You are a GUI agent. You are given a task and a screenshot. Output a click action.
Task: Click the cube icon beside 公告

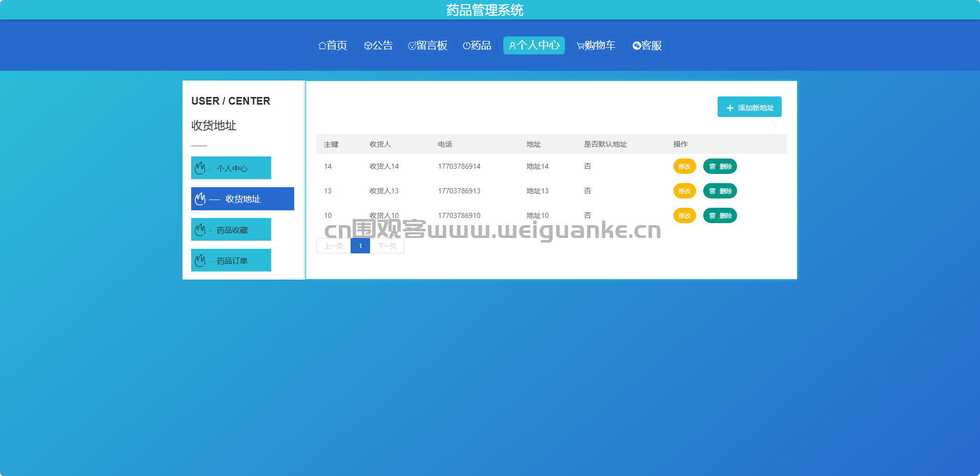368,46
